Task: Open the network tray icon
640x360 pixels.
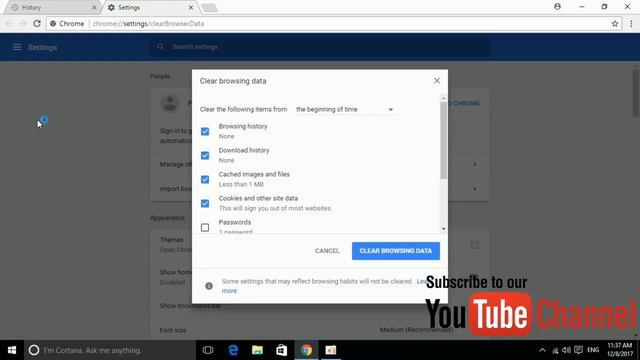Action: click(x=555, y=350)
